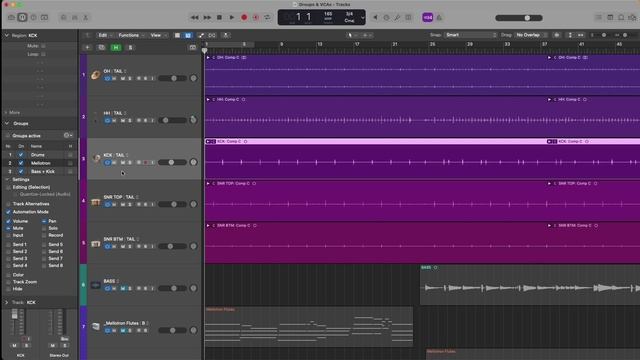Open the Note Pads button
Image resolution: width=640 pixels, height=360 pixels.
(x=610, y=18)
